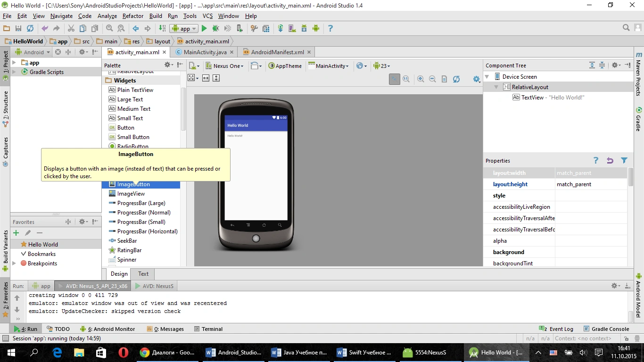
Task: Open the Refactor menu
Action: (132, 16)
